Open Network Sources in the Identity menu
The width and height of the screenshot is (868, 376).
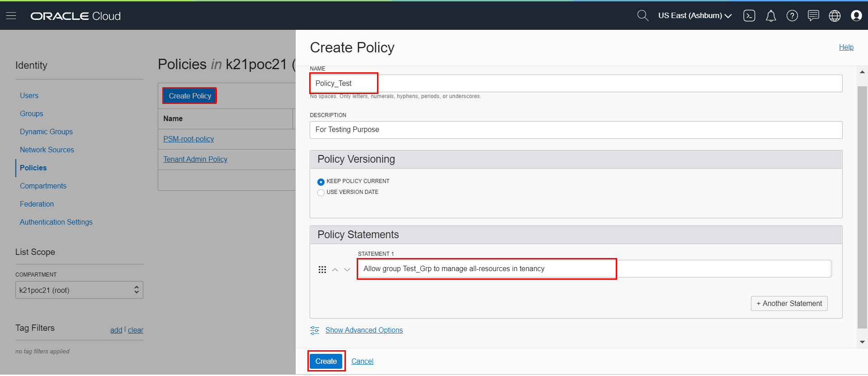pos(47,150)
